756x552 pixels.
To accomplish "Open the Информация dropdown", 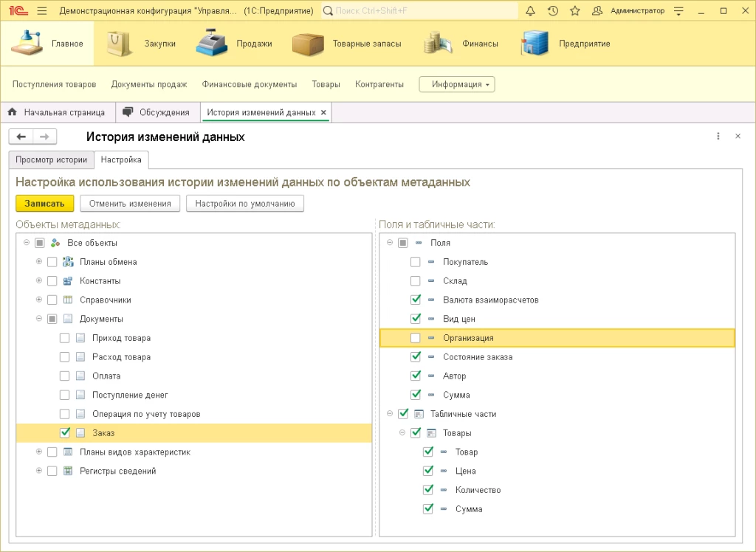I will pos(457,84).
